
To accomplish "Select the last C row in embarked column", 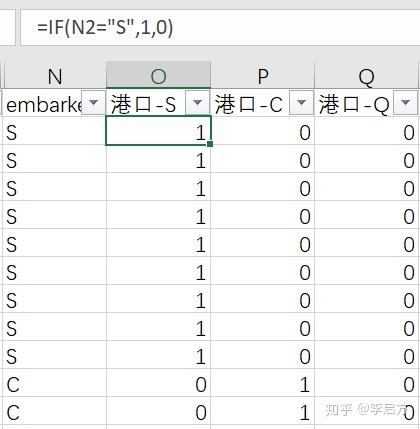I will [54, 410].
